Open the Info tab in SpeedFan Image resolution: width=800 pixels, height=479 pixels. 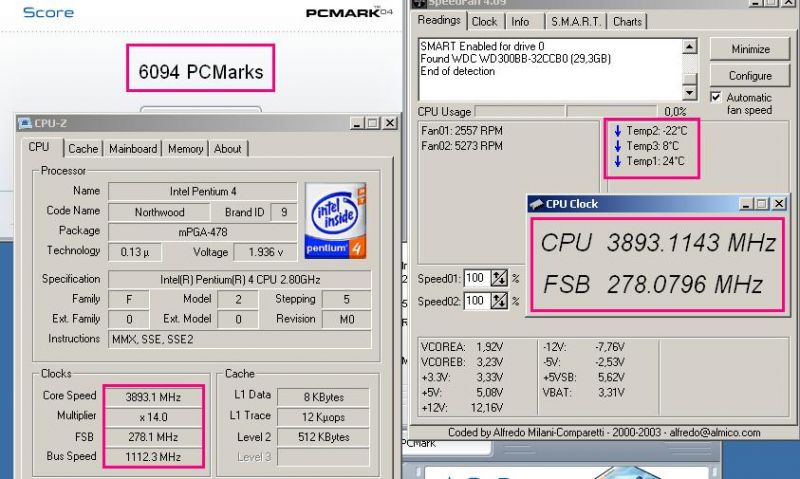pyautogui.click(x=520, y=21)
